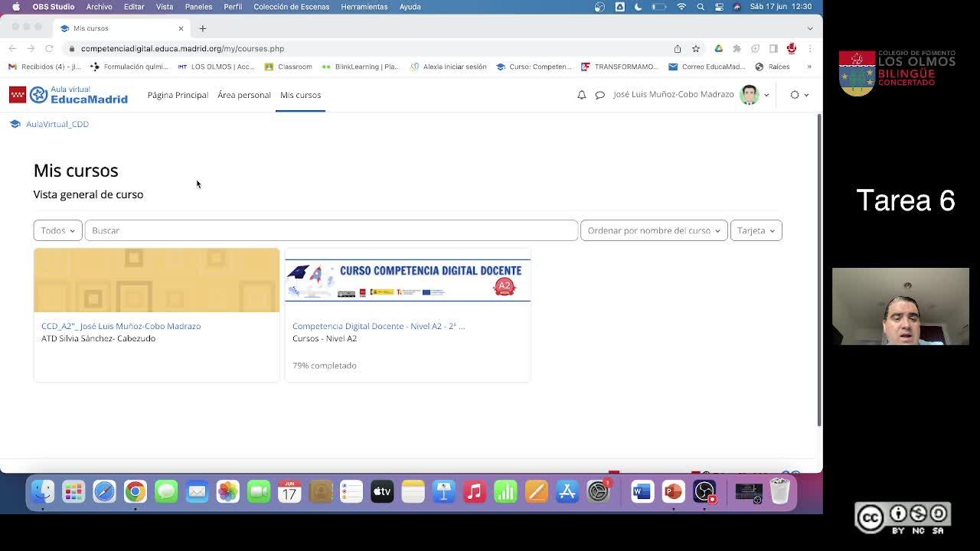Viewport: 980px width, 551px height.
Task: Open the Chrome extensions puzzle icon
Action: 737,48
